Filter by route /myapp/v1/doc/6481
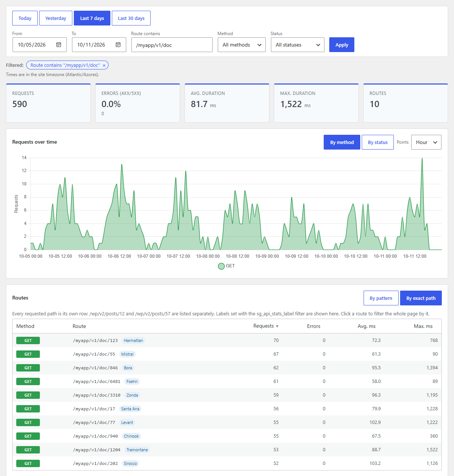Screen dimensions: 454x476 coord(97,381)
